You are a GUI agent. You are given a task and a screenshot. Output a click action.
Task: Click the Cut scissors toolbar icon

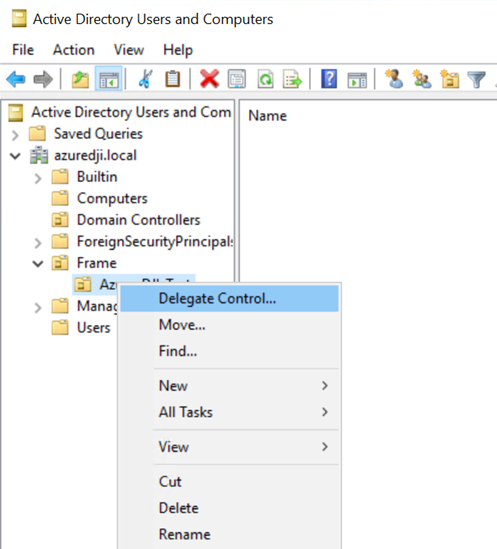tap(145, 79)
